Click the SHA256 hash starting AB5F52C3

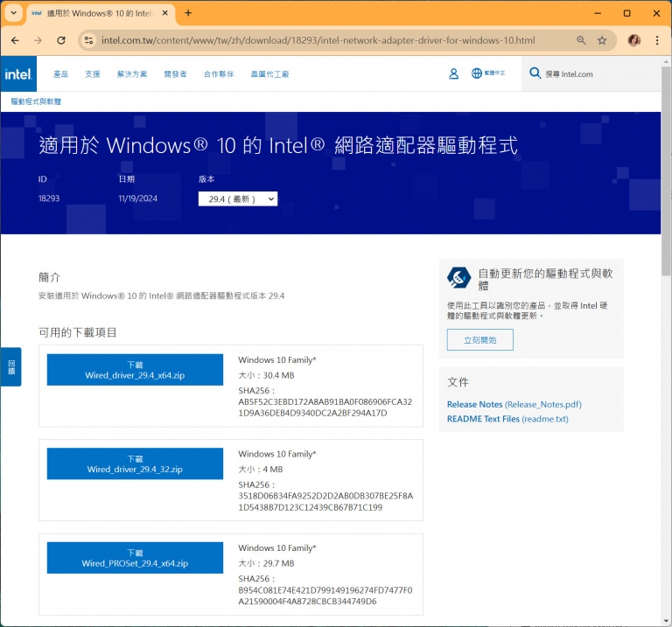(325, 408)
